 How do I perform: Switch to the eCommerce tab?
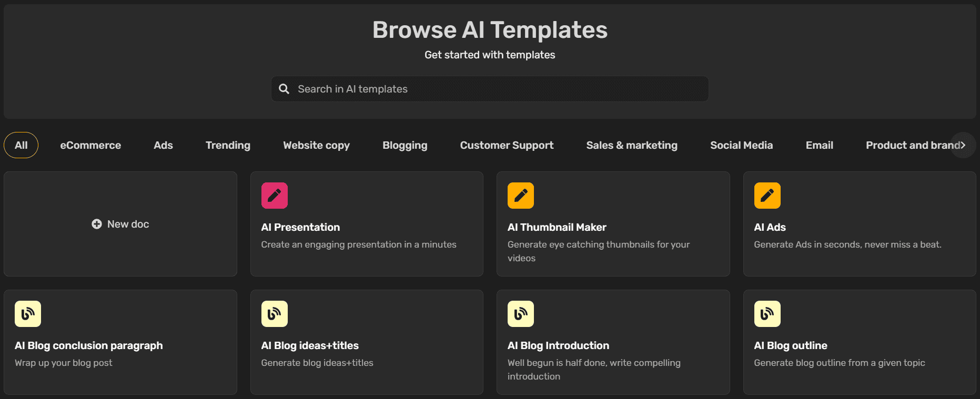click(x=90, y=145)
